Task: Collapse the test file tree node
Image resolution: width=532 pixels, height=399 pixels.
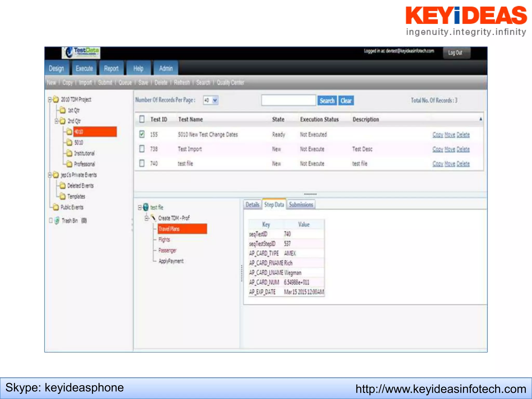Action: pos(140,207)
